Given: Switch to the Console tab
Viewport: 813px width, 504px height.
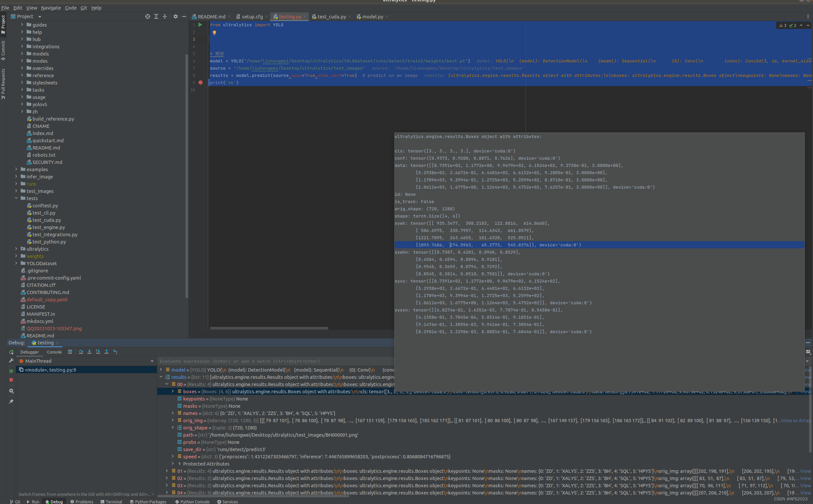Looking at the screenshot, I should tap(54, 352).
